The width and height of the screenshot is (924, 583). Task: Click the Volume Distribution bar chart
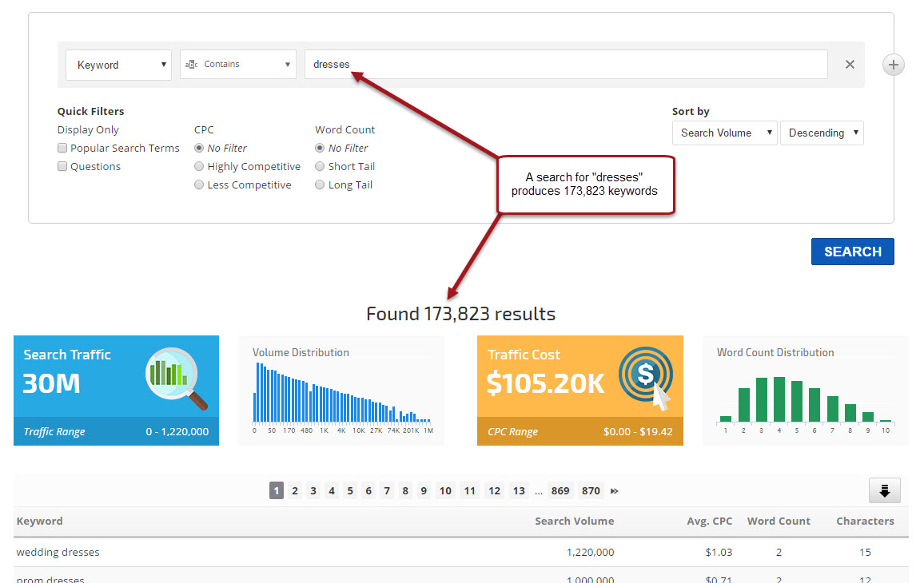coord(342,393)
